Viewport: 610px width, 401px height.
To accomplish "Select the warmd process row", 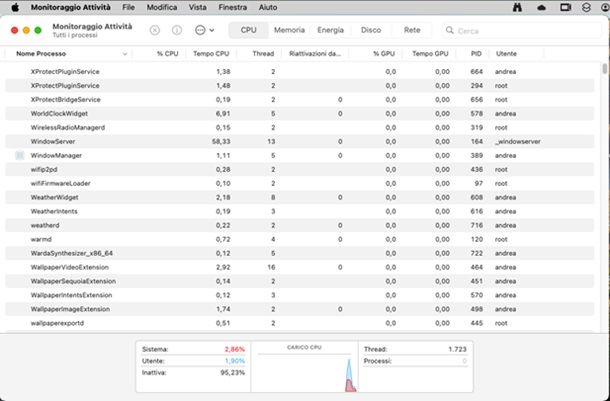I will (300, 240).
